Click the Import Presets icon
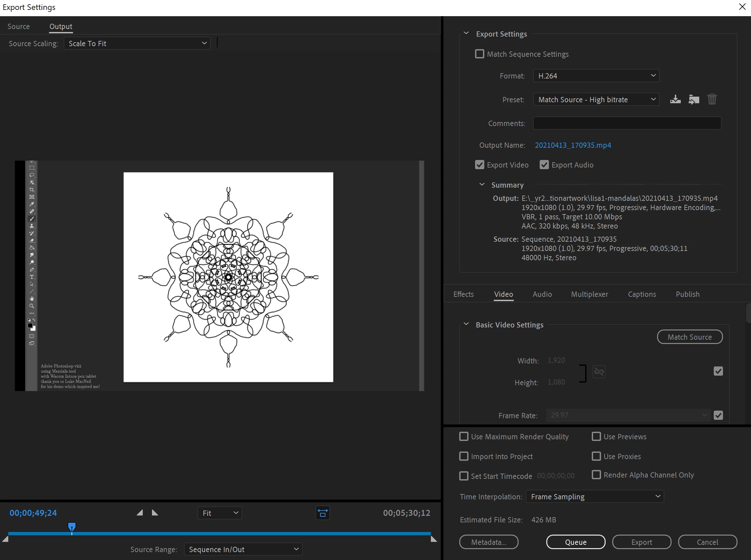This screenshot has width=751, height=560. point(694,99)
